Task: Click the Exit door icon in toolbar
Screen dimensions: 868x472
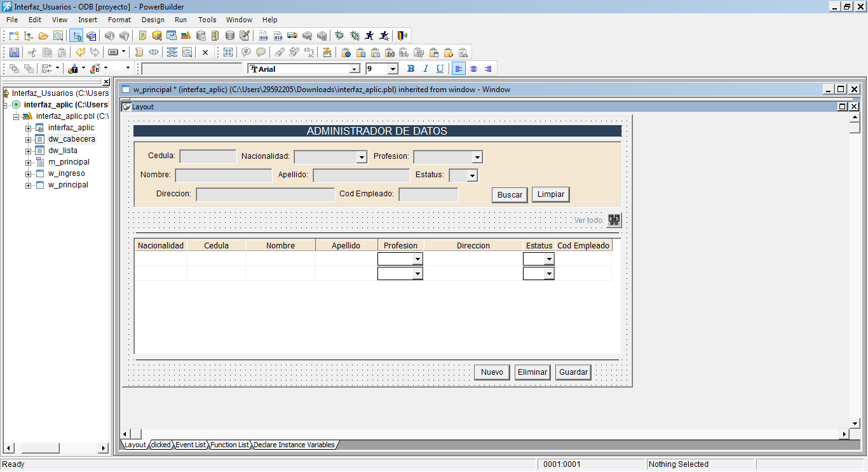Action: pyautogui.click(x=403, y=36)
